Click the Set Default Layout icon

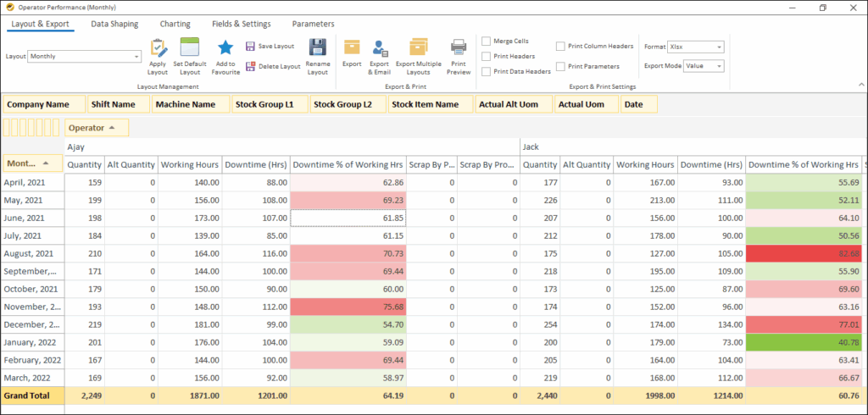coord(190,48)
